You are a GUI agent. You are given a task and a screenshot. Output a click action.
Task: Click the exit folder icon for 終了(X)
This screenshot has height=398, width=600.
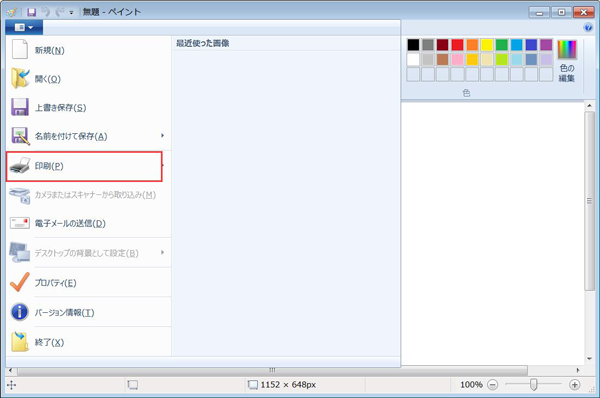[x=20, y=342]
